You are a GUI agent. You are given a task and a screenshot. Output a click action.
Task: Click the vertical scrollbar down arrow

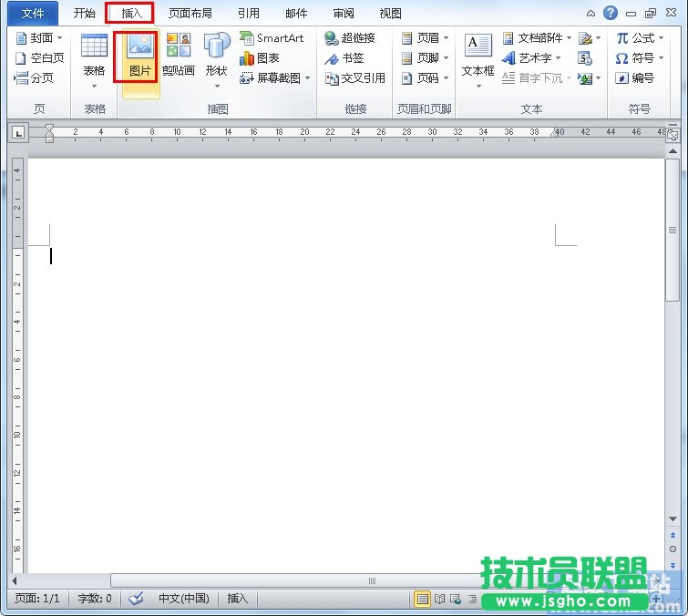673,518
